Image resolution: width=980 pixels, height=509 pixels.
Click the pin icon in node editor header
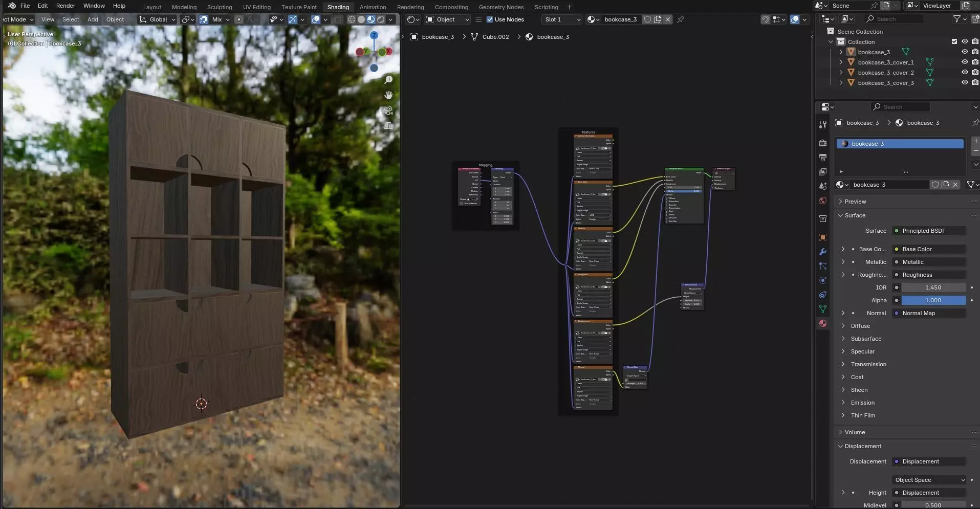681,19
